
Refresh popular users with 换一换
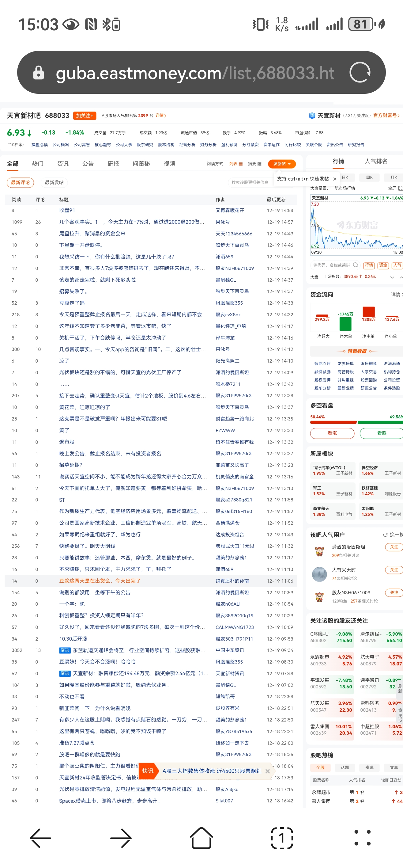(393, 535)
